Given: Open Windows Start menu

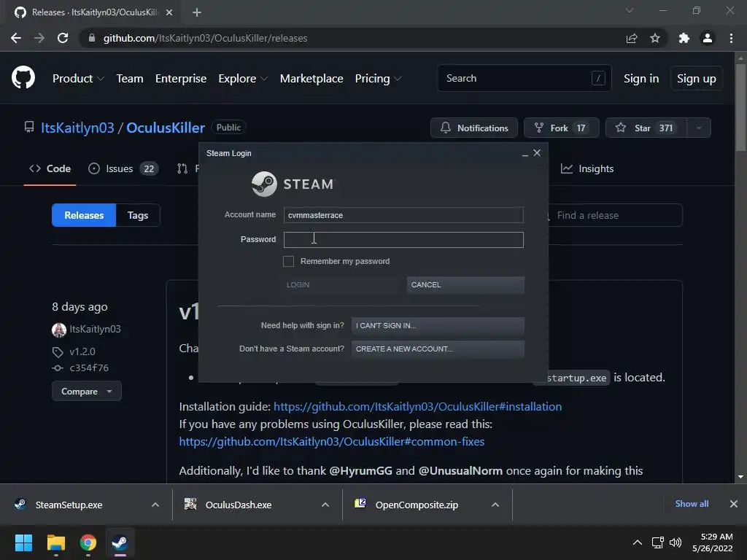Looking at the screenshot, I should coord(24,542).
